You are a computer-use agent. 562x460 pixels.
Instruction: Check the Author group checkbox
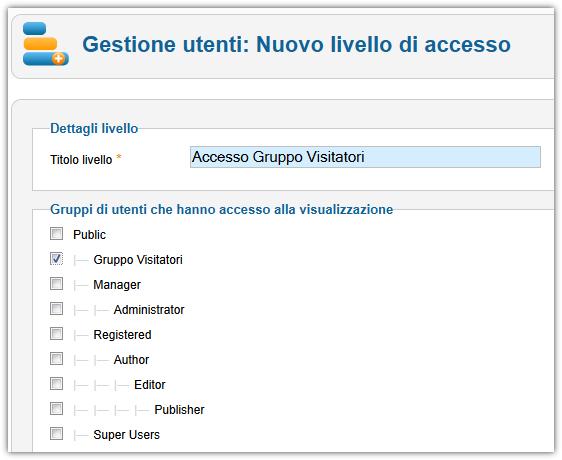tap(56, 359)
